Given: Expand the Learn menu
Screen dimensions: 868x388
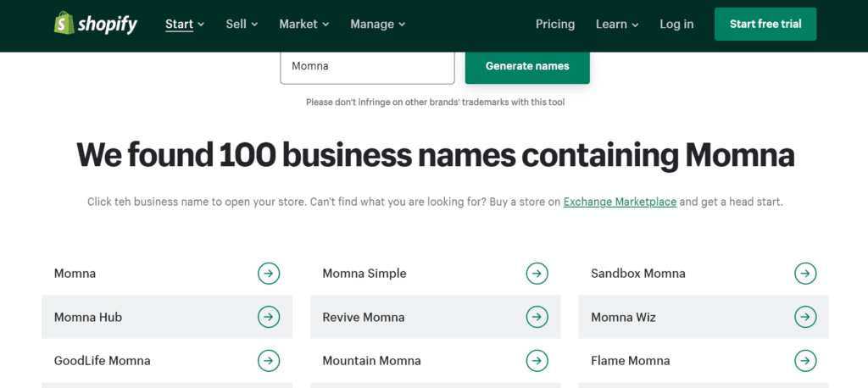Looking at the screenshot, I should click(617, 25).
